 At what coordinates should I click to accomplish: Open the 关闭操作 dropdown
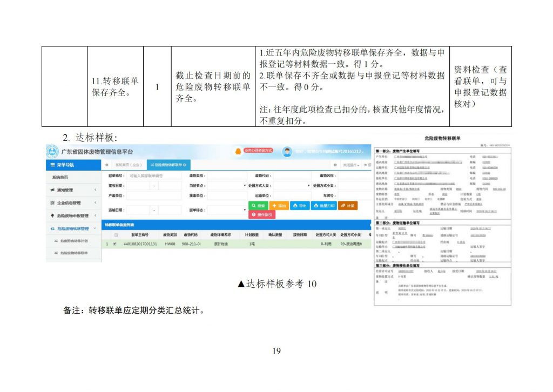(x=351, y=165)
